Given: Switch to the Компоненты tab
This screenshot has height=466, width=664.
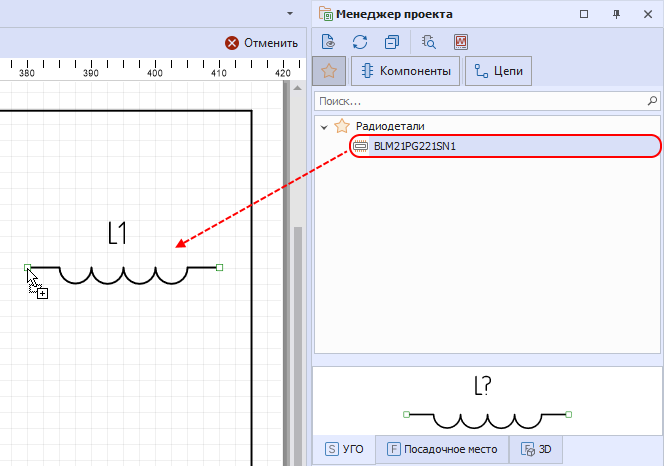Looking at the screenshot, I should pos(405,71).
